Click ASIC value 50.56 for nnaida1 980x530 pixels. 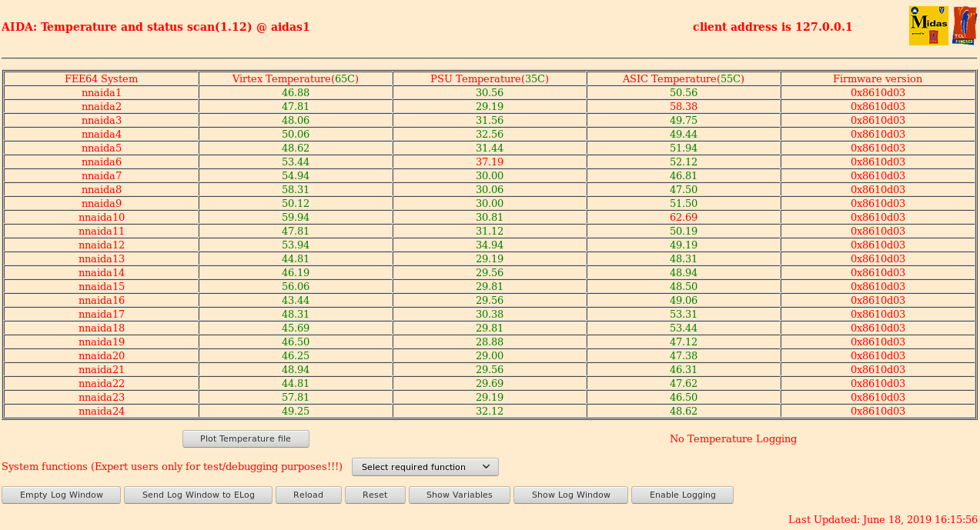[x=684, y=92]
